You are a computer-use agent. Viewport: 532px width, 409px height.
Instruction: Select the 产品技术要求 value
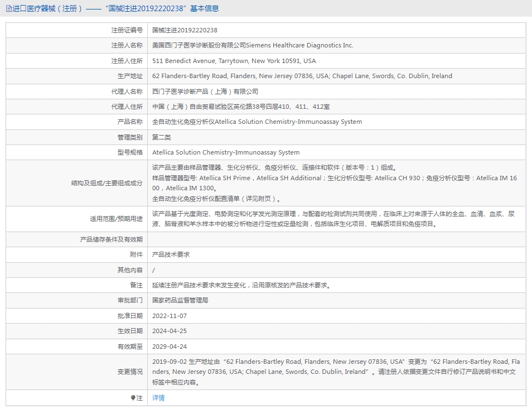pos(171,254)
